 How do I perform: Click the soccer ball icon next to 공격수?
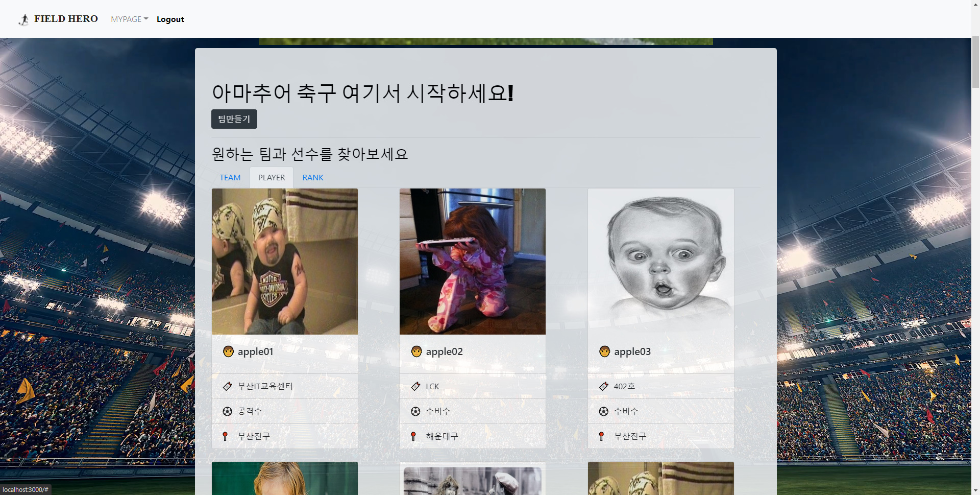[x=227, y=411]
